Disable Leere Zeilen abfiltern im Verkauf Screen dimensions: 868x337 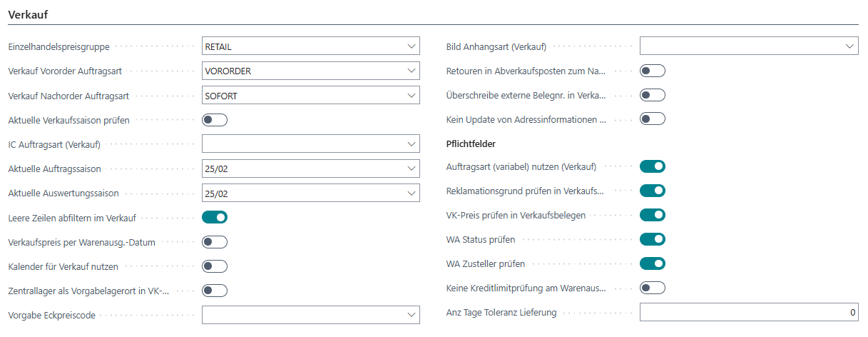215,217
